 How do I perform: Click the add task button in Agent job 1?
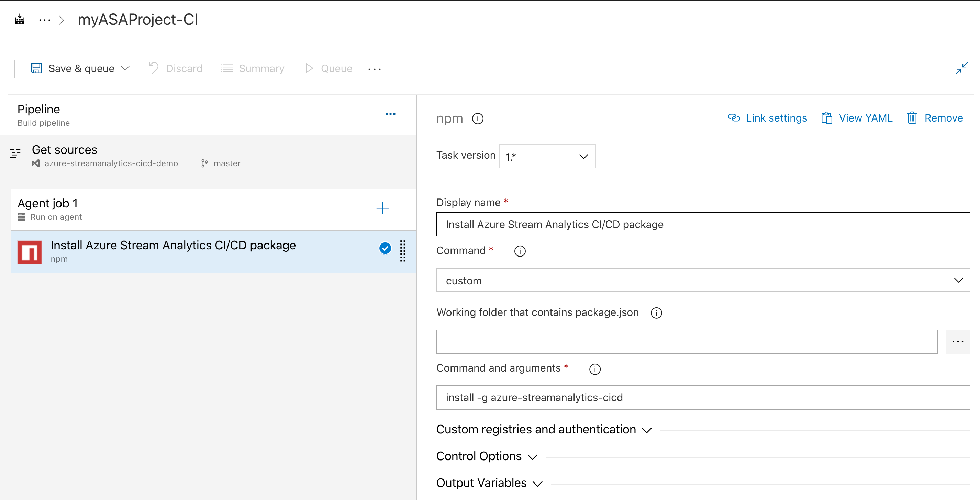pos(383,208)
